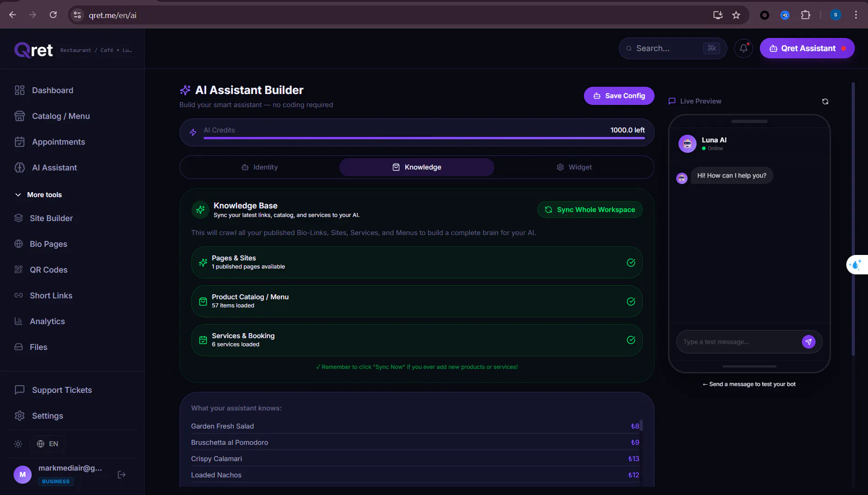The image size is (868, 495).
Task: Open Chrome's three-dot menu
Action: click(856, 15)
